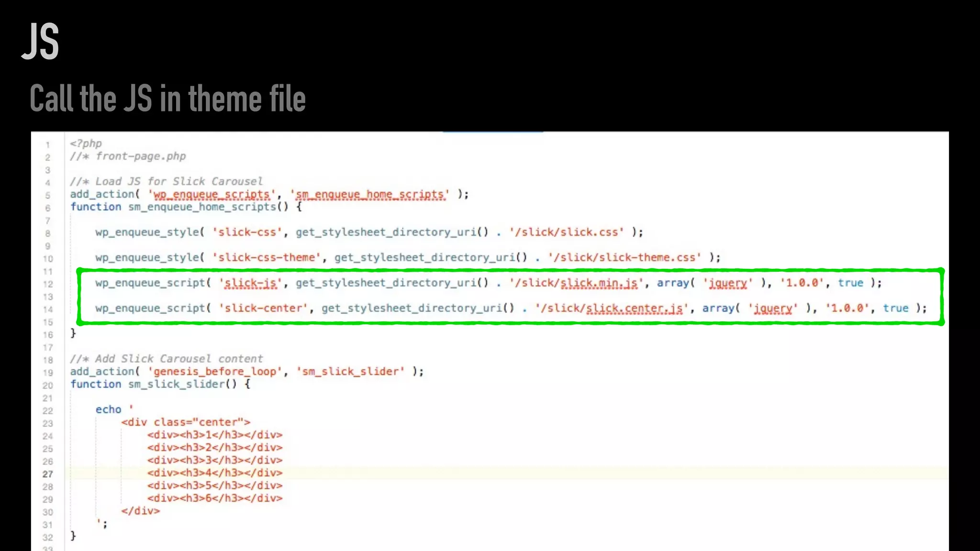Click 'true' at end of slick-center line
The height and width of the screenshot is (551, 980).
click(896, 308)
